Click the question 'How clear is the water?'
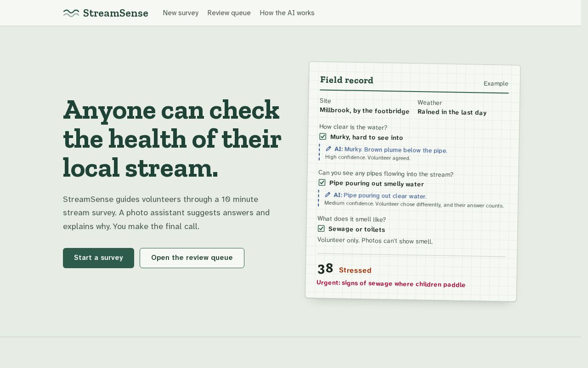Viewport: 588px width, 368px height. click(x=353, y=127)
